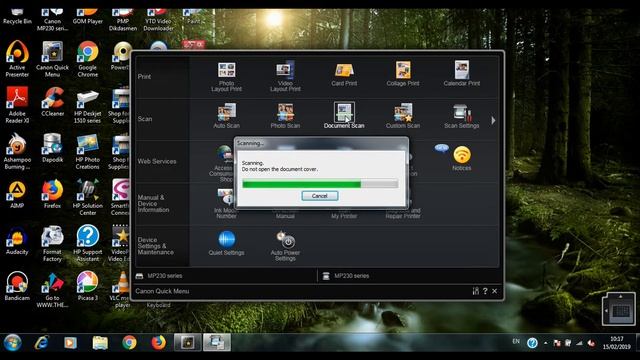Close Canon Quick Menu main window
Viewport: 640px width, 360px height.
click(495, 291)
